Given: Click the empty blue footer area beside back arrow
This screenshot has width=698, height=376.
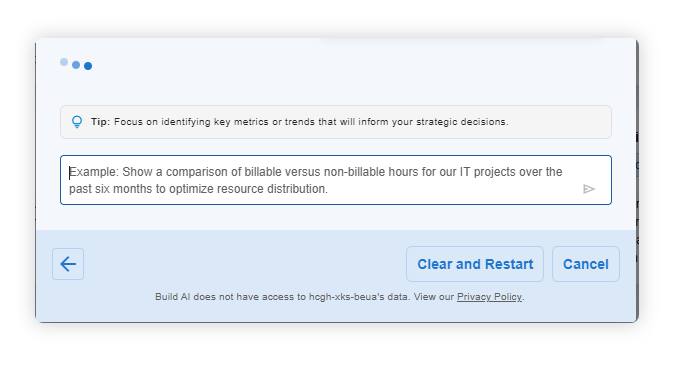Looking at the screenshot, I should pos(245,264).
